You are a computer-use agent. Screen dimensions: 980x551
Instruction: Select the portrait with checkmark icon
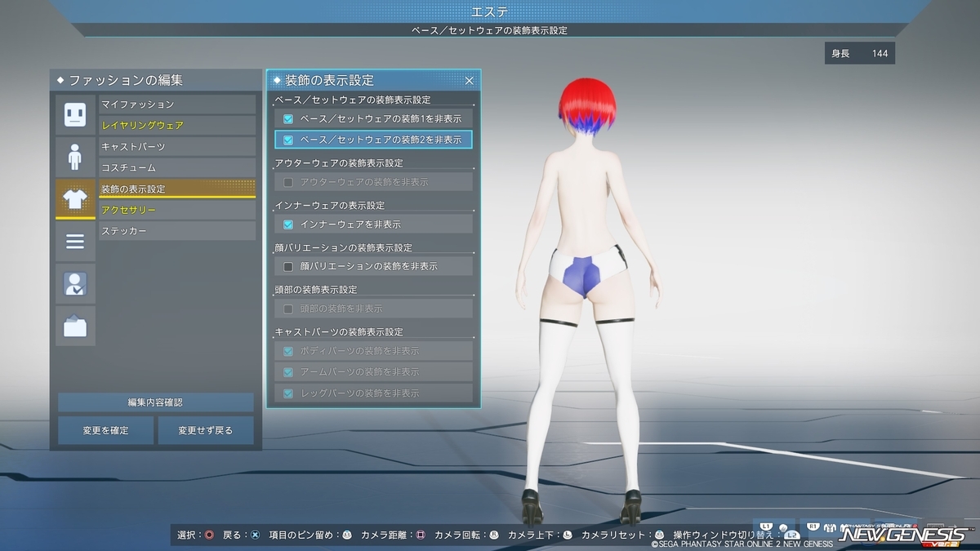pos(75,284)
